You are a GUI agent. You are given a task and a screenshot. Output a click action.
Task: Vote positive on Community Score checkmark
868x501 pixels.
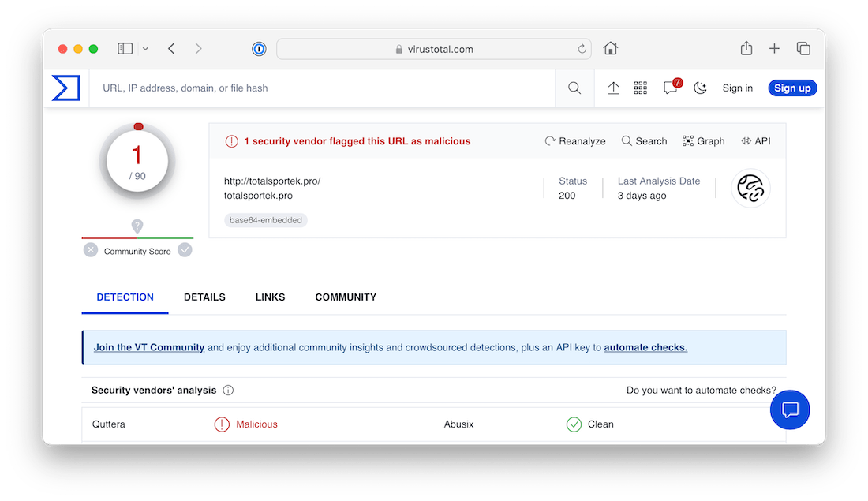pos(185,250)
